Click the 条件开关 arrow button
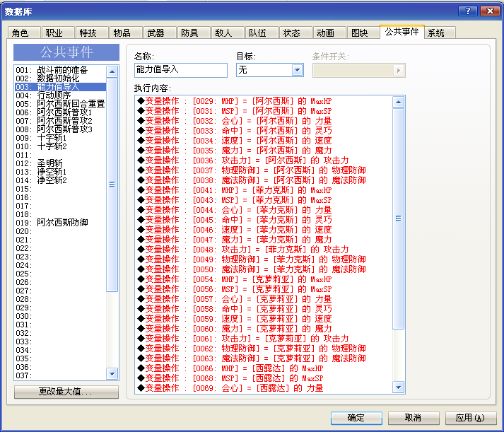The width and height of the screenshot is (504, 432). 399,71
